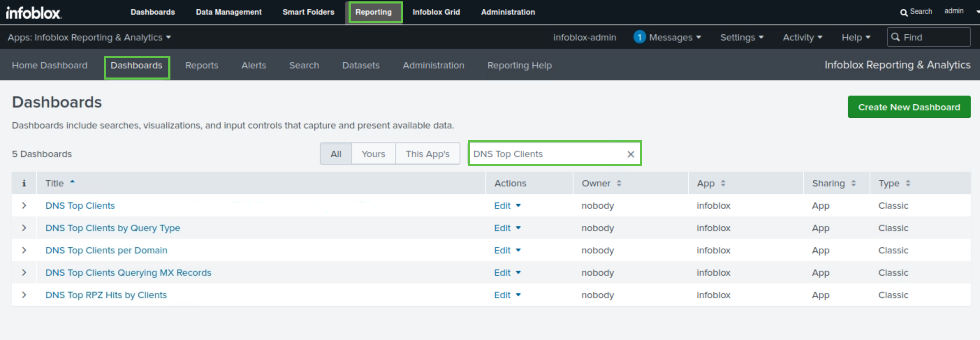
Task: Open Administration in the app navigation bar
Action: [433, 65]
